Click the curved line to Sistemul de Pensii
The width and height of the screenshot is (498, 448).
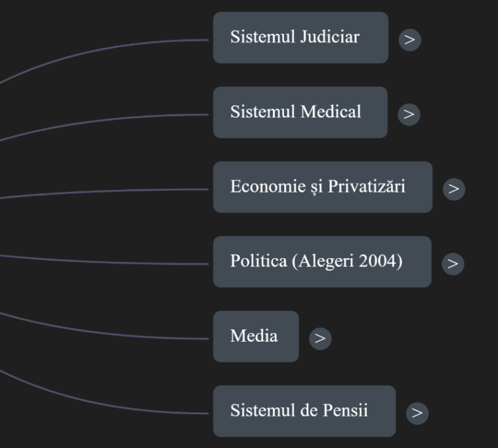pos(105,404)
